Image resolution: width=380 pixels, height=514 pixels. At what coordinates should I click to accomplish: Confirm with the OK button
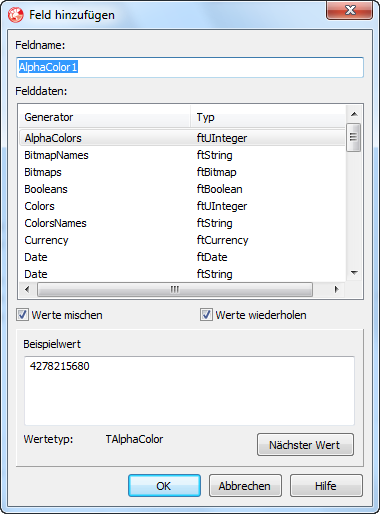pyautogui.click(x=164, y=486)
